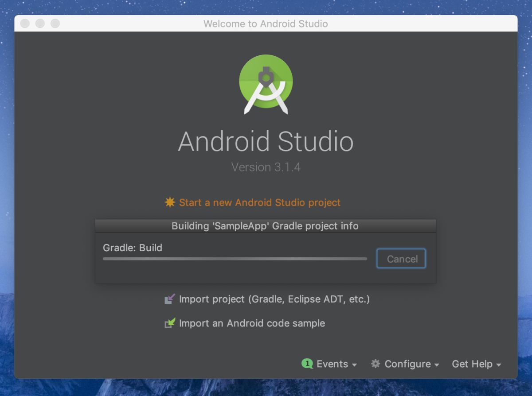
Task: Click the green Events notification badge
Action: (x=307, y=364)
